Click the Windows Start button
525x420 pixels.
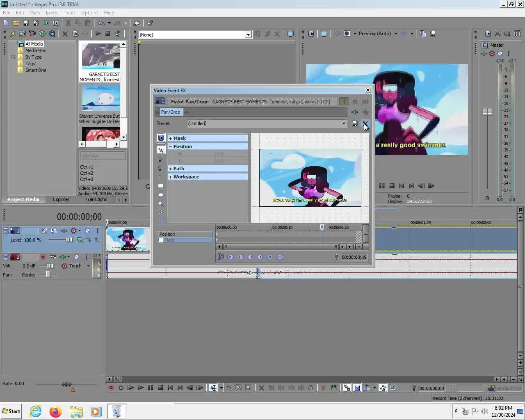[11, 411]
